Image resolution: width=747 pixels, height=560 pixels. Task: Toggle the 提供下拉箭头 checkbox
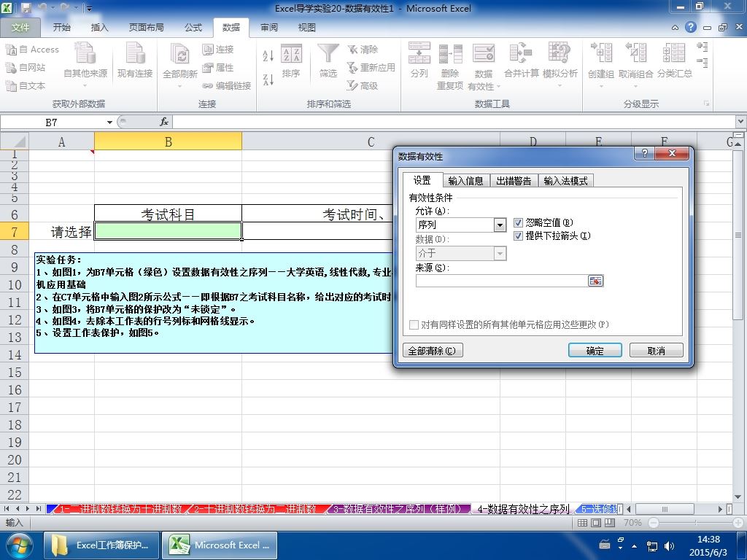(x=519, y=236)
